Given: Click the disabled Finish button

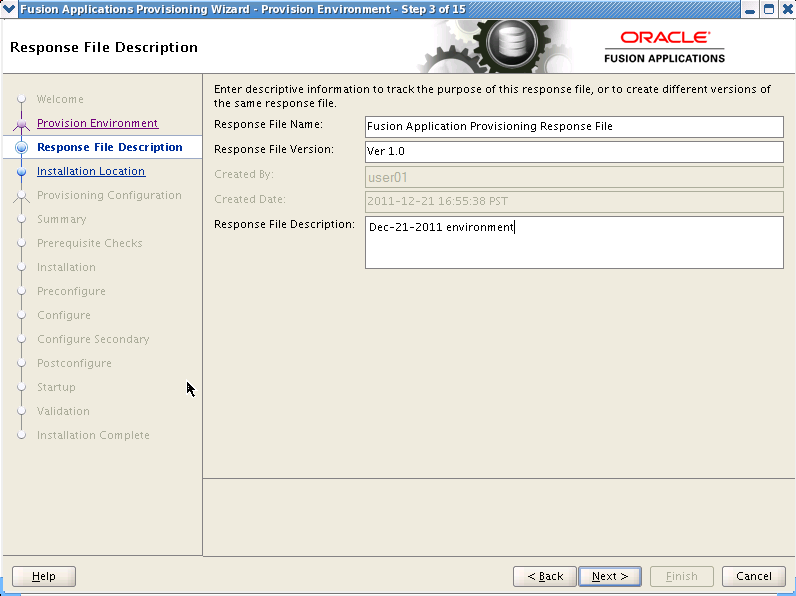Looking at the screenshot, I should [682, 576].
